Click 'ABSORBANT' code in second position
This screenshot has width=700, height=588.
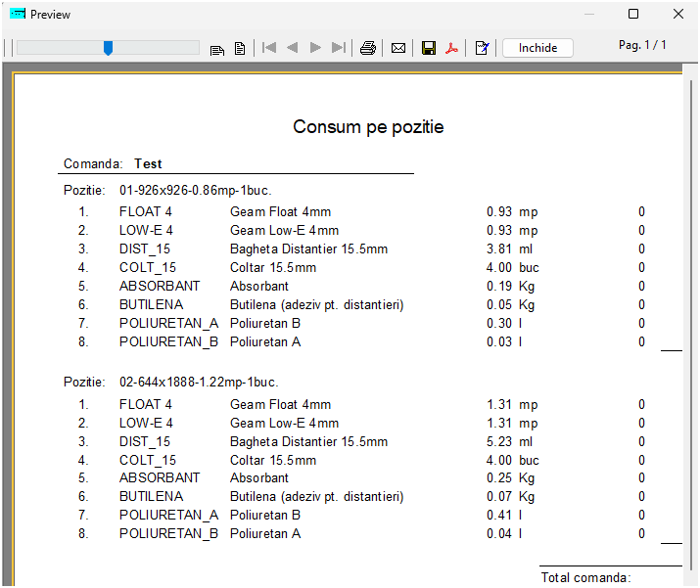pos(160,477)
